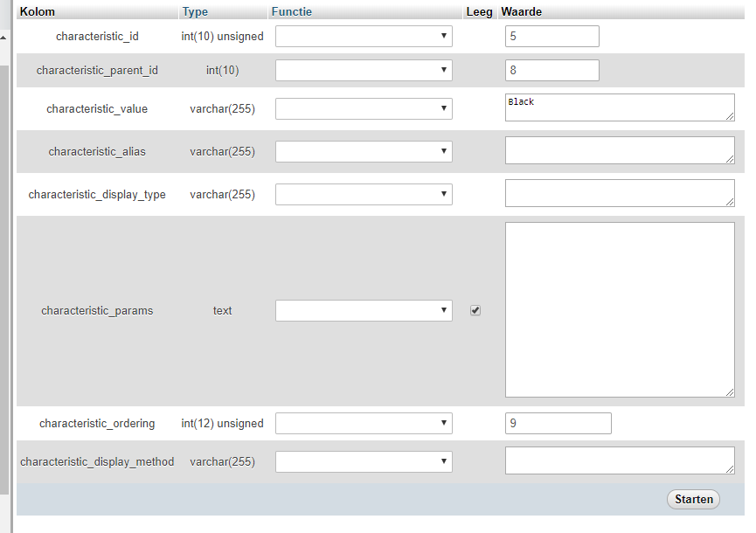The height and width of the screenshot is (533, 756).
Task: Click the Functie column header link
Action: tap(291, 11)
